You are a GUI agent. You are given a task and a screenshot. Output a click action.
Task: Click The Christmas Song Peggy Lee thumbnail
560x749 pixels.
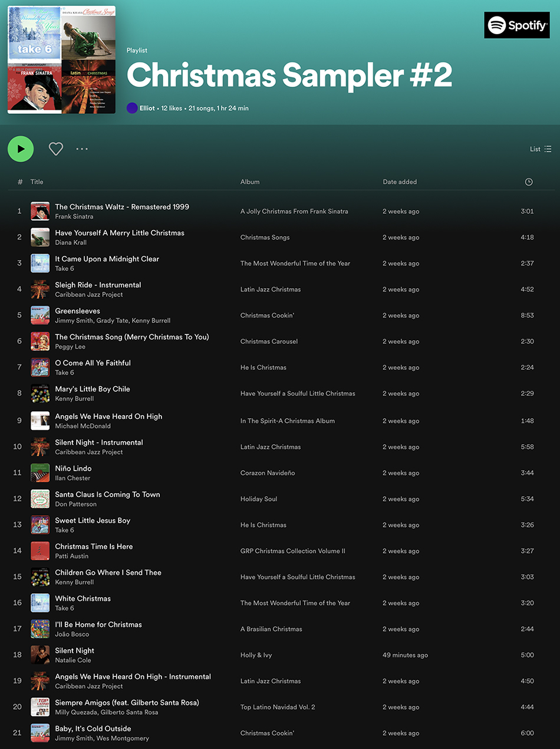40,341
